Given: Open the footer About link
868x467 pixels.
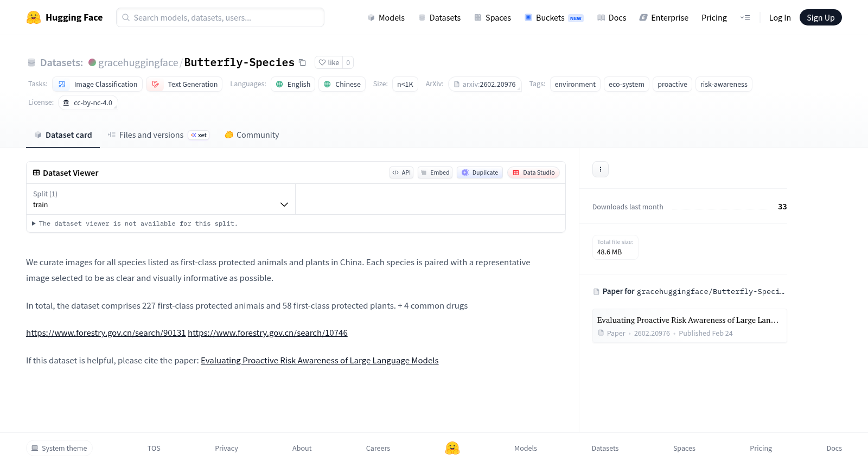Looking at the screenshot, I should click(x=302, y=448).
